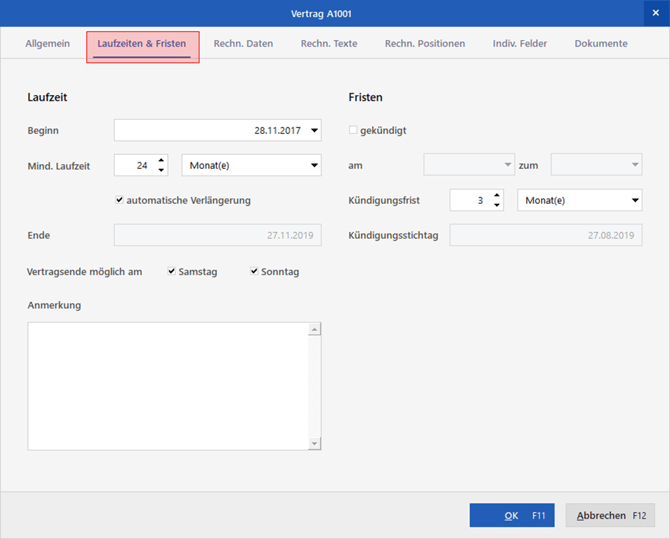Disable automatische Verlängerung checkbox
The height and width of the screenshot is (539, 670).
[x=120, y=200]
